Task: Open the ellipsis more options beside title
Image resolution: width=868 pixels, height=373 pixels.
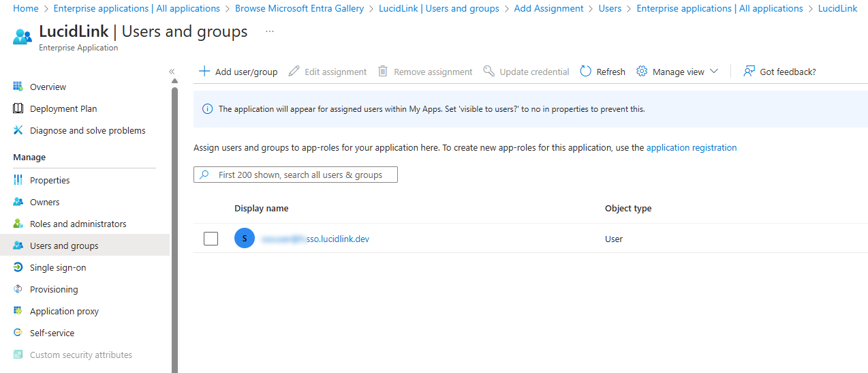Action: 270,31
